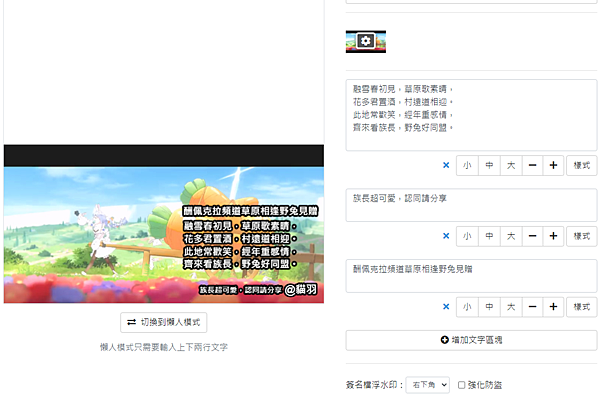
Task: Focus the text field containing 酬佩克拉頻道草原相逢野兔見贈
Action: coord(471,276)
